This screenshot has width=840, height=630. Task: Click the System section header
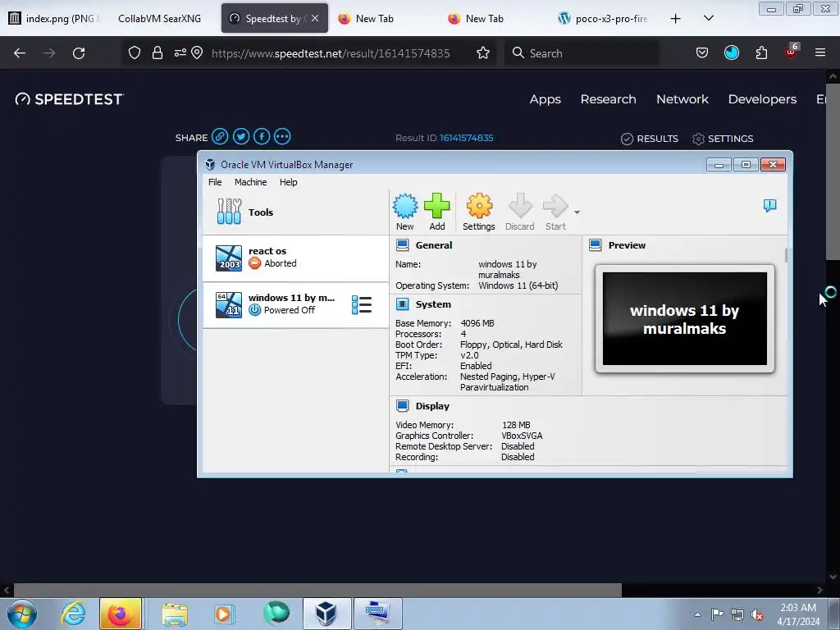(x=433, y=304)
